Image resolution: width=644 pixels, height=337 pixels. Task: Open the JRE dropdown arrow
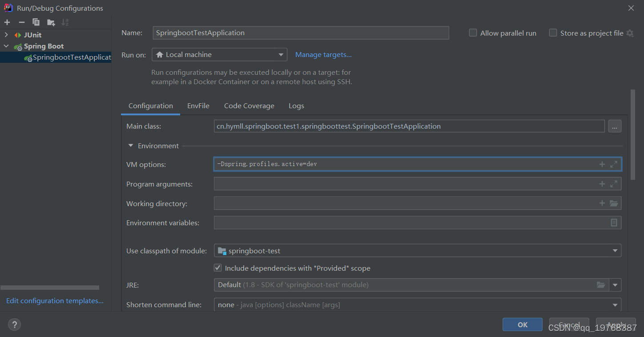(615, 285)
